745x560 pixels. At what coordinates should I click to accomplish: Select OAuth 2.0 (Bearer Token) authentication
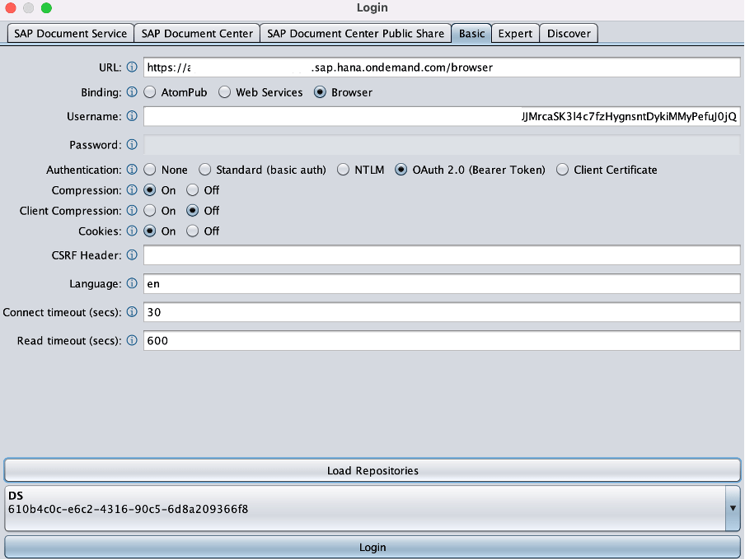(x=401, y=170)
